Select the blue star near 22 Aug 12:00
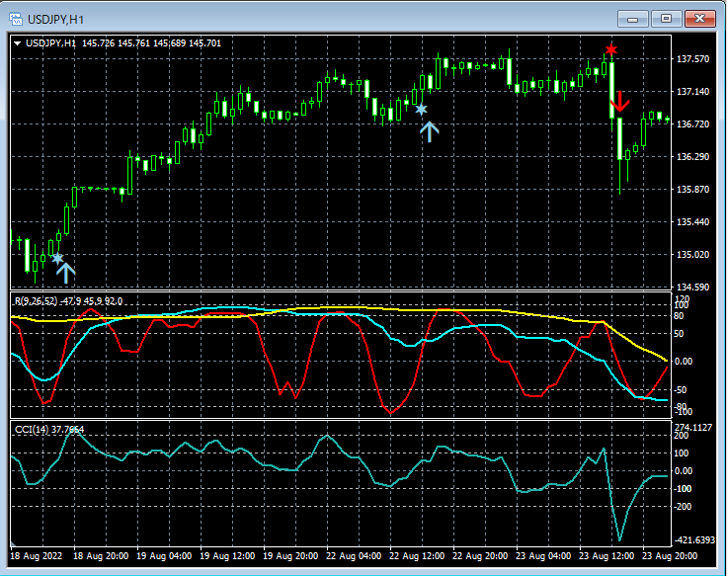Image resolution: width=728 pixels, height=576 pixels. [421, 110]
